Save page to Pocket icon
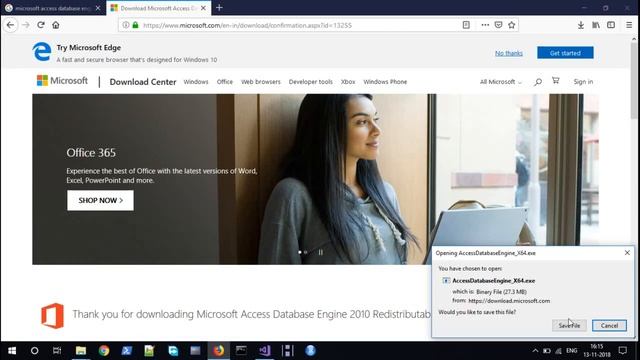 (x=498, y=25)
